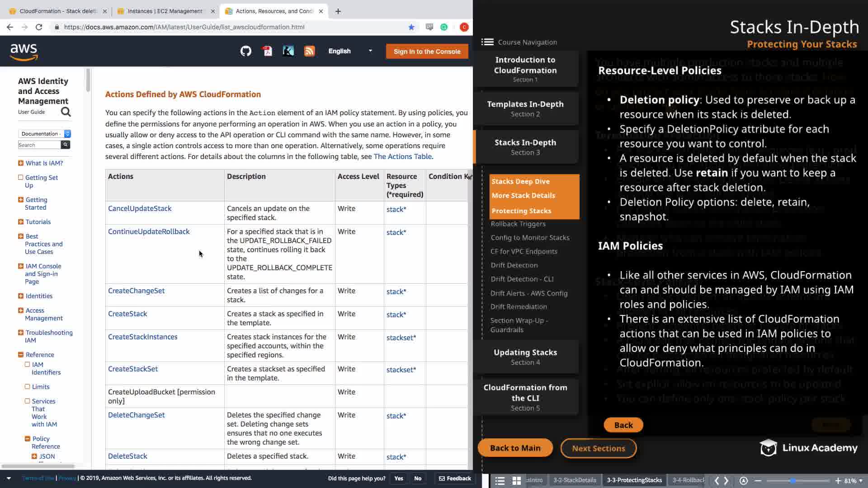Click the Kindle icon in header

pos(288,51)
